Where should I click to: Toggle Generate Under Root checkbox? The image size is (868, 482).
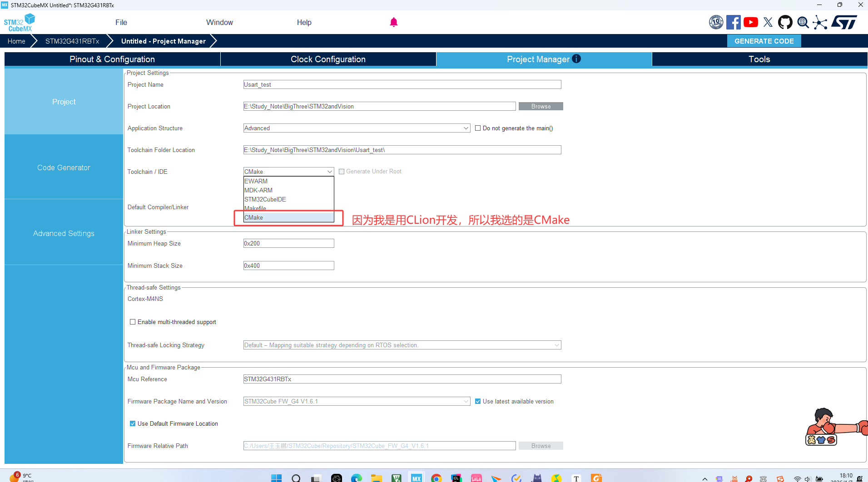coord(342,172)
